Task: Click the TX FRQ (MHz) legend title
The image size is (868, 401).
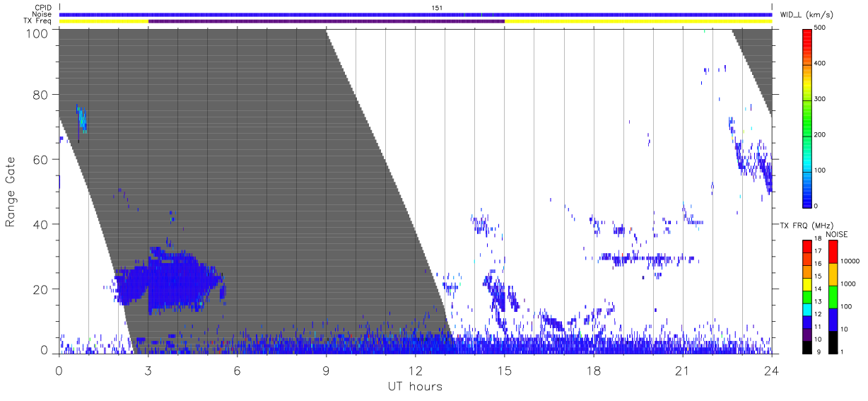Action: [805, 226]
